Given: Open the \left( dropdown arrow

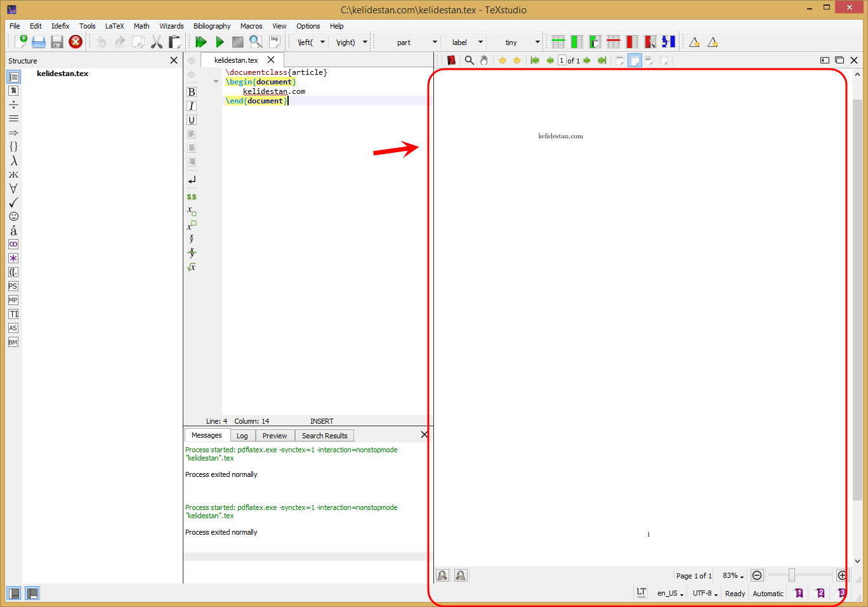Looking at the screenshot, I should 322,42.
